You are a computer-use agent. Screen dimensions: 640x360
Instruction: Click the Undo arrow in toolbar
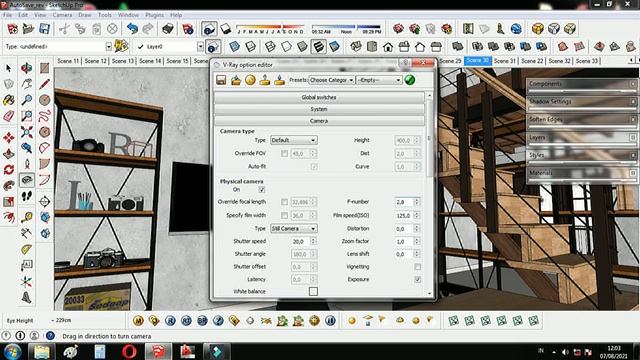coord(132,29)
